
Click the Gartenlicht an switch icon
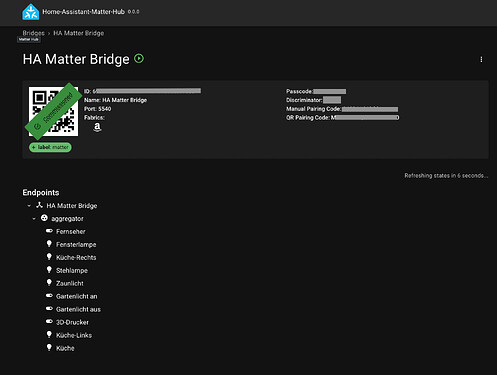tap(49, 295)
